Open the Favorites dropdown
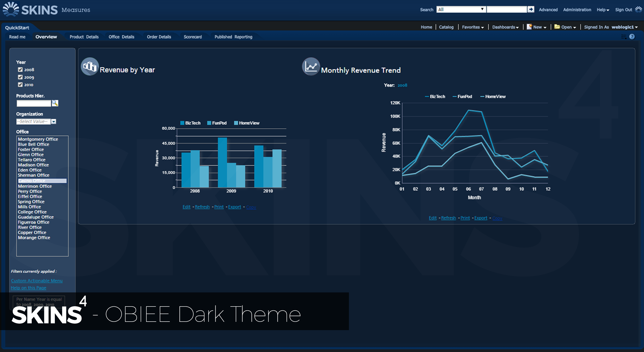The width and height of the screenshot is (644, 352). click(473, 27)
